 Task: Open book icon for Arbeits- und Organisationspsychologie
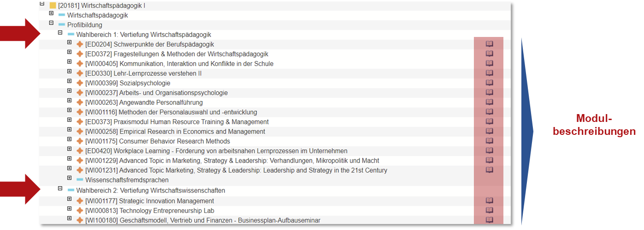click(489, 92)
